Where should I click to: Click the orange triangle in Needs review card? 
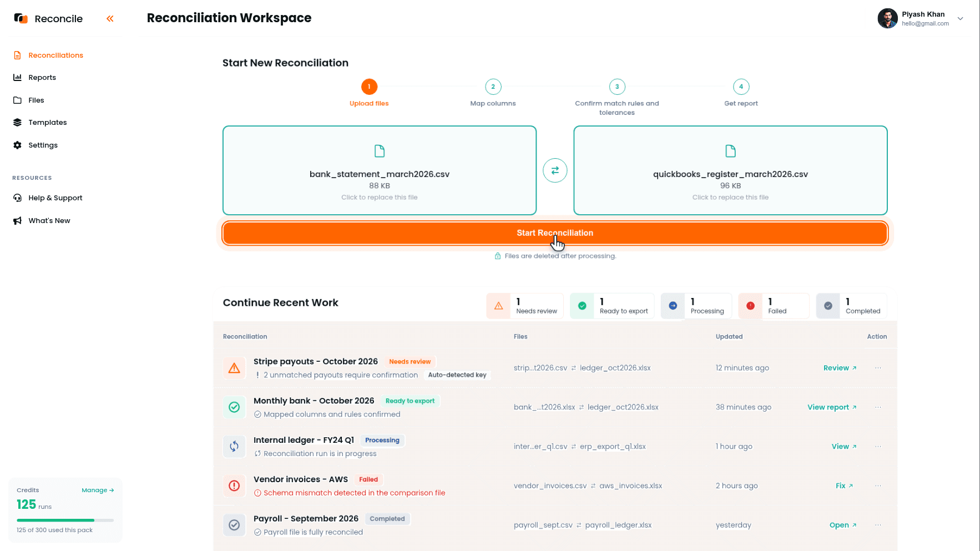pos(498,306)
